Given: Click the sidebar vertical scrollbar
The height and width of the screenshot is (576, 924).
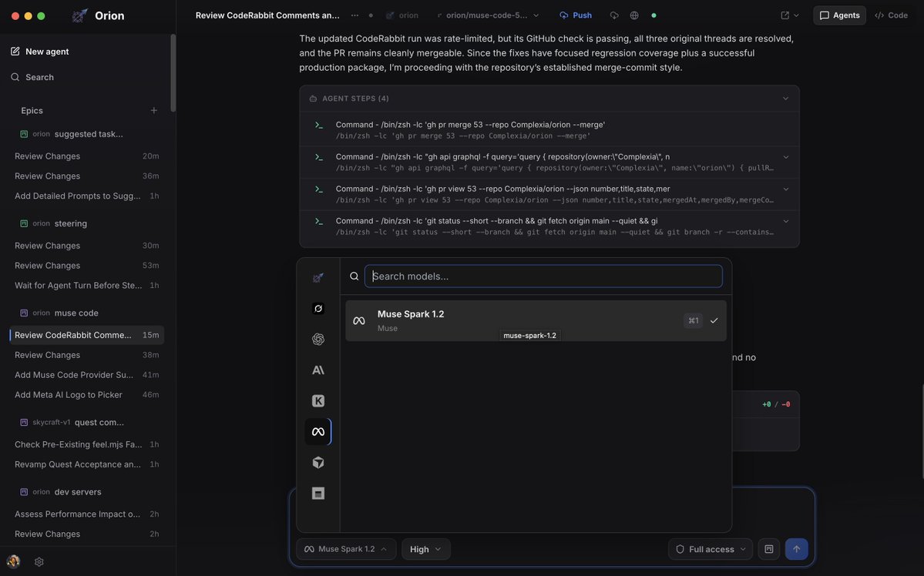Looking at the screenshot, I should click(173, 73).
